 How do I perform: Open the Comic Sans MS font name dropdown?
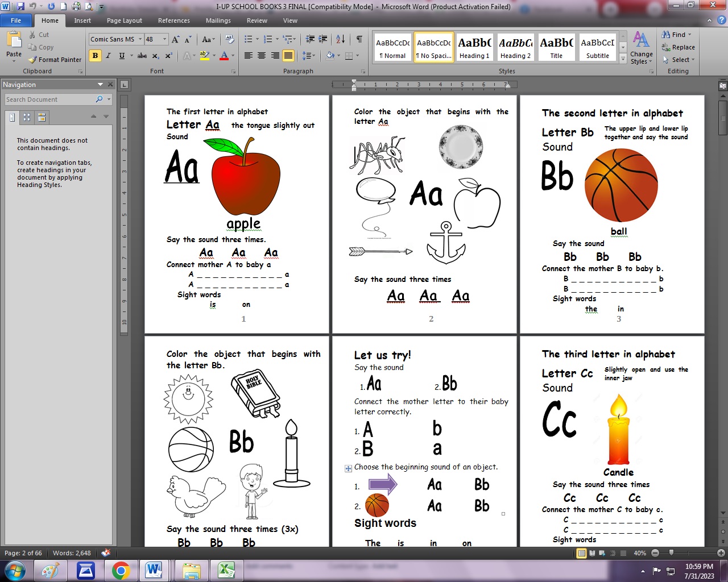click(x=140, y=39)
